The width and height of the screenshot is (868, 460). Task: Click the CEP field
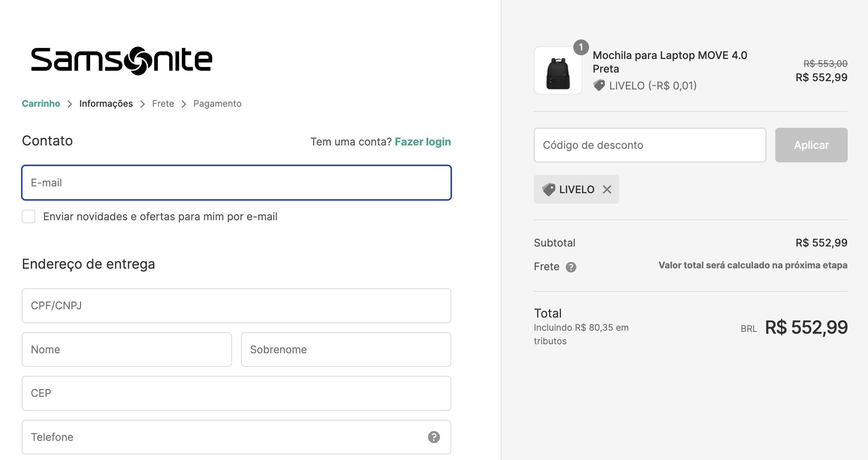click(x=237, y=393)
